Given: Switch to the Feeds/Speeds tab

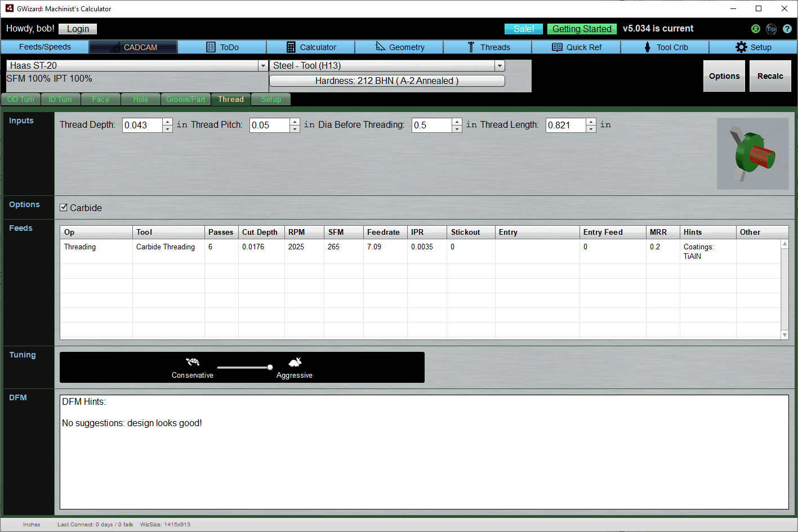Looking at the screenshot, I should pos(44,47).
